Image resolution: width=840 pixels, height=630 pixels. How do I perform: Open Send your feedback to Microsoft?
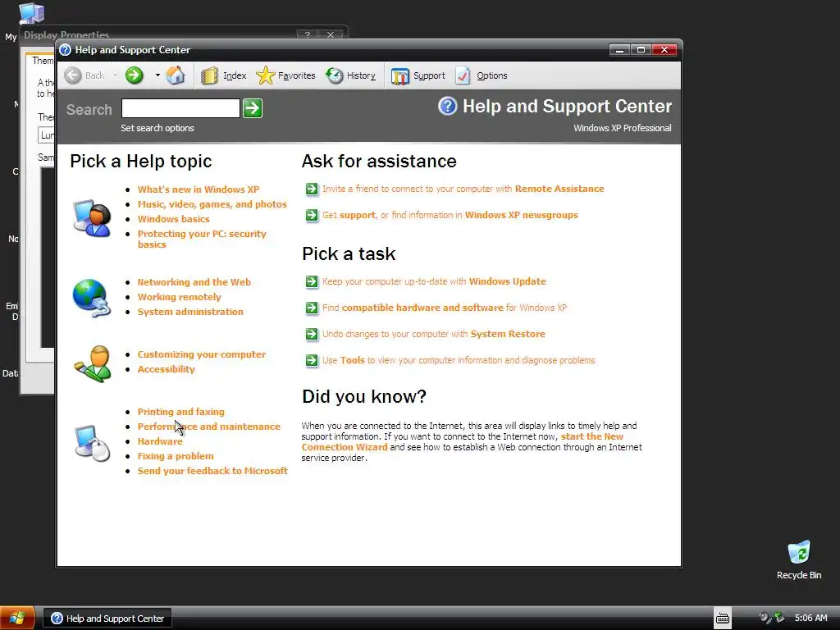pos(212,471)
